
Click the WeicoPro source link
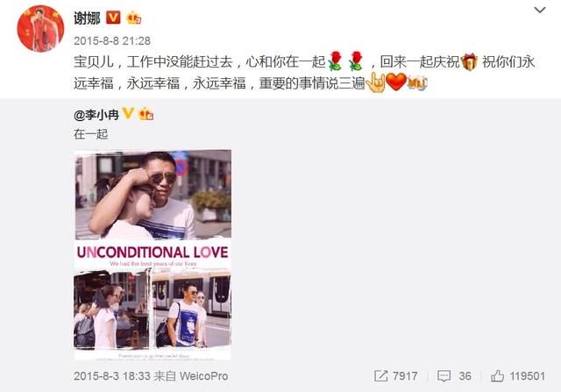point(203,376)
